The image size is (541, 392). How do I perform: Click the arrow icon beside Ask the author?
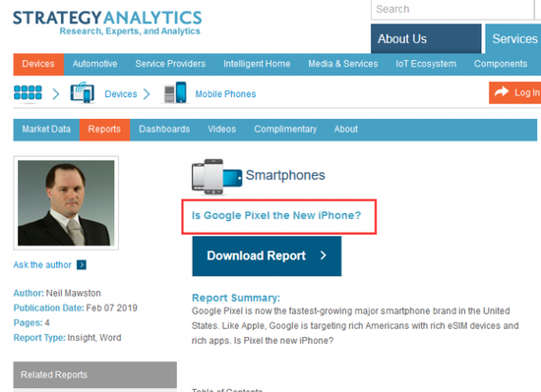pyautogui.click(x=82, y=265)
